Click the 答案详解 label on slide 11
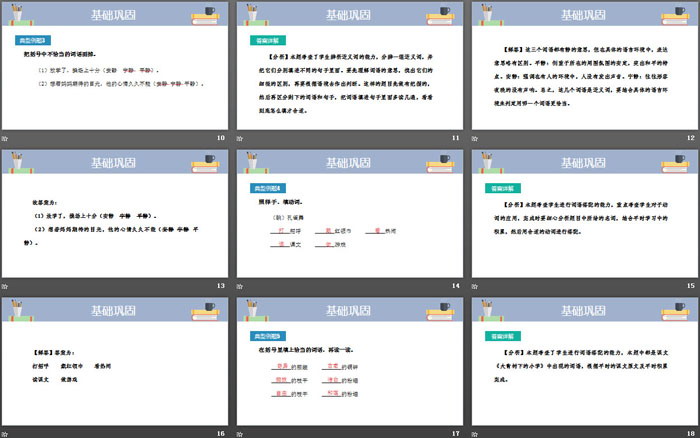Image resolution: width=700 pixels, height=438 pixels. [x=267, y=41]
